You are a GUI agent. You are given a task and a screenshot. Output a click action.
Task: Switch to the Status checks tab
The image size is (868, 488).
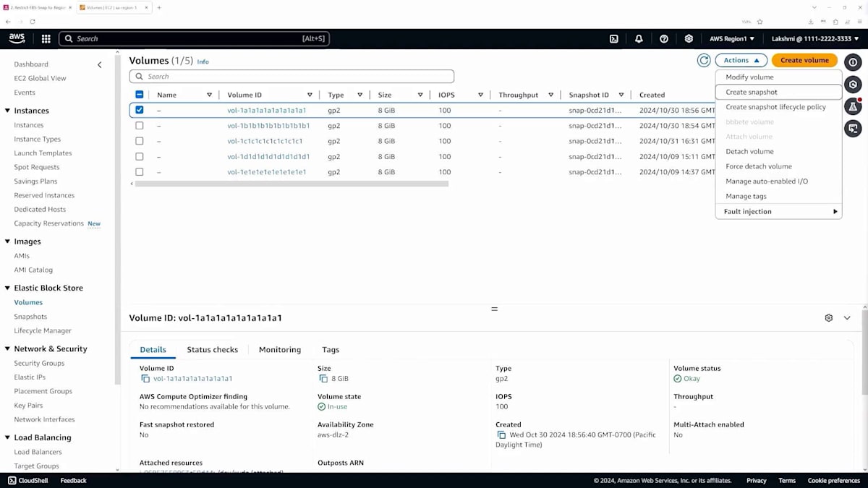coord(213,350)
